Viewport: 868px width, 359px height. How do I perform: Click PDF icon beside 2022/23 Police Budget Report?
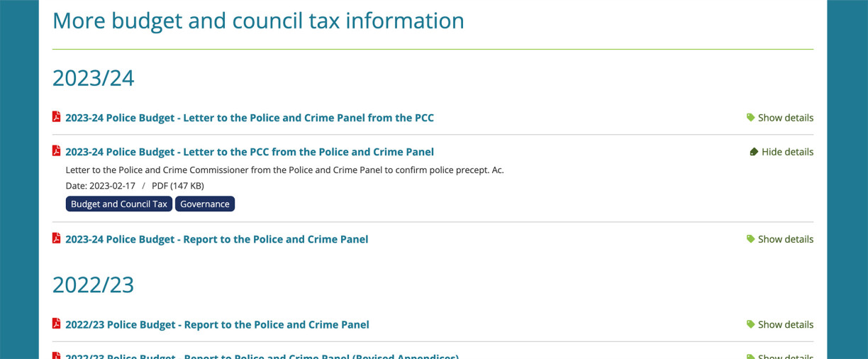[57, 324]
